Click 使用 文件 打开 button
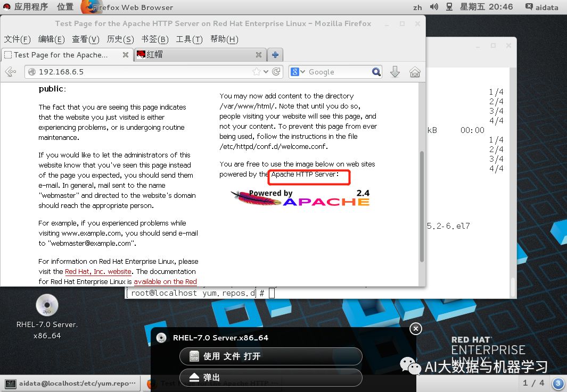The image size is (567, 392). coord(271,356)
